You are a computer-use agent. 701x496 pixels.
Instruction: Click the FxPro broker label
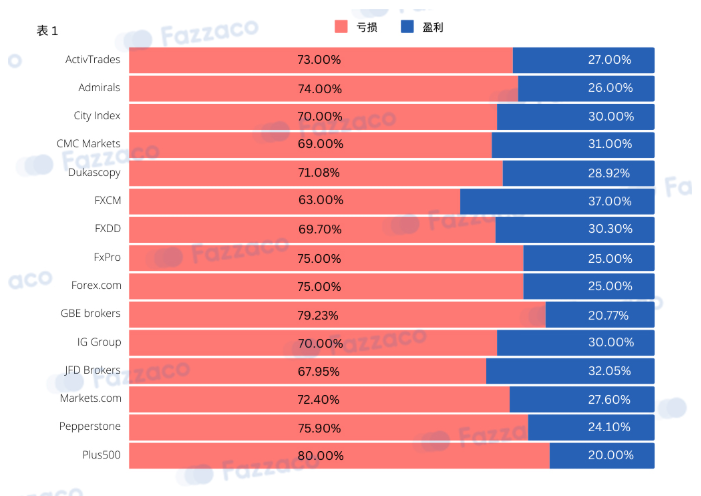(107, 257)
